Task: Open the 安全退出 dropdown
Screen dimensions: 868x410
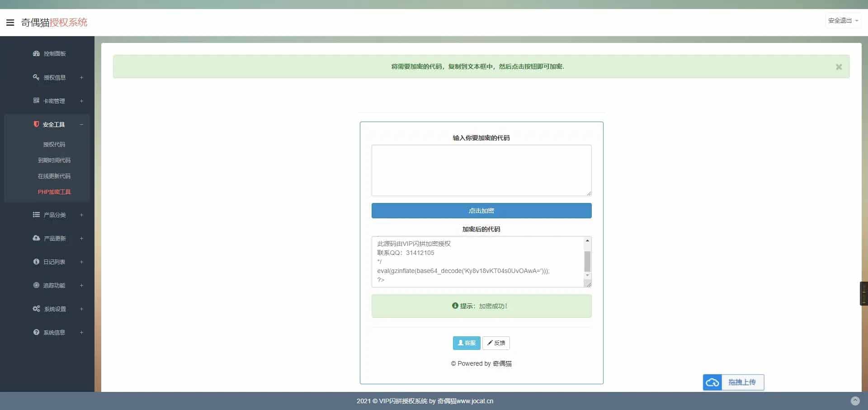Action: pyautogui.click(x=843, y=21)
